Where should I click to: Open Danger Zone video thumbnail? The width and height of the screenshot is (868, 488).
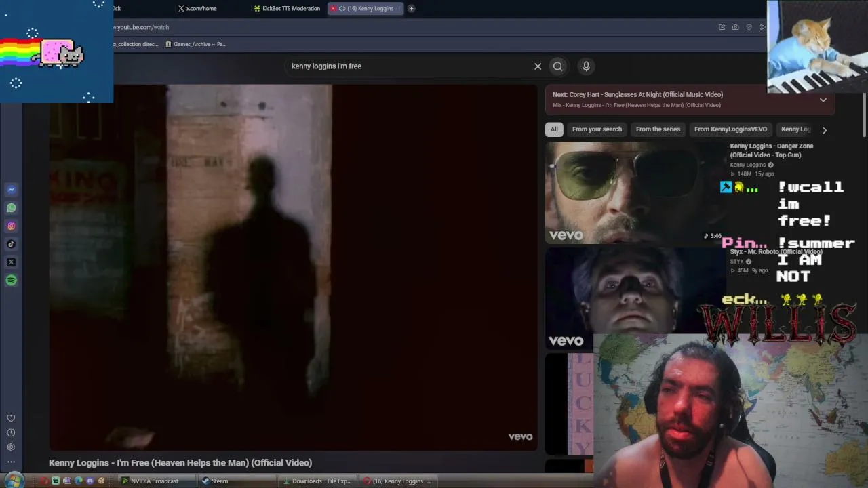635,192
